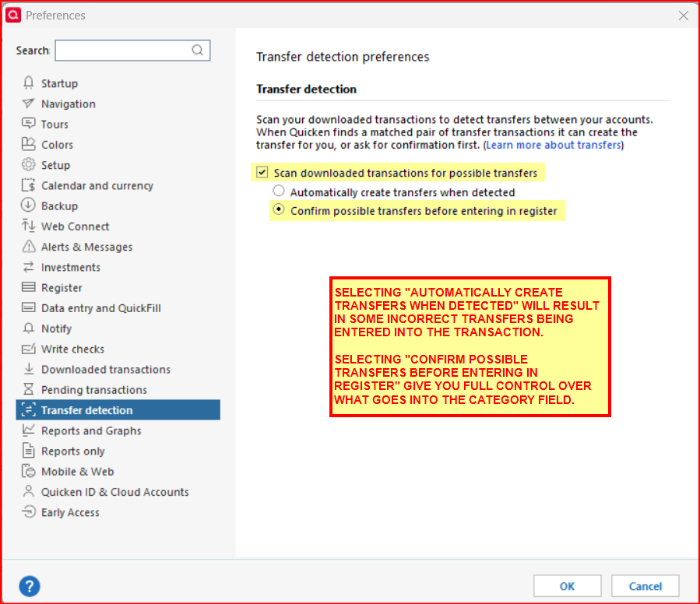Select the Mobile & Web label
Viewport: 700px width, 604px height.
click(77, 472)
